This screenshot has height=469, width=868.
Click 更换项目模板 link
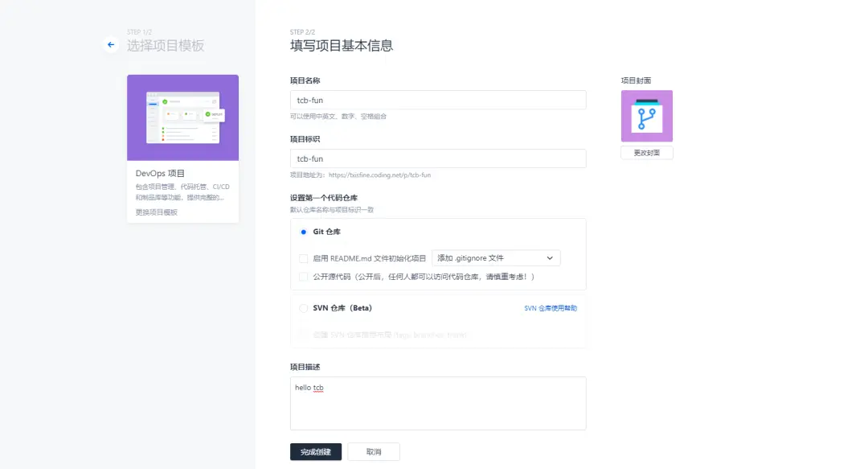point(156,212)
